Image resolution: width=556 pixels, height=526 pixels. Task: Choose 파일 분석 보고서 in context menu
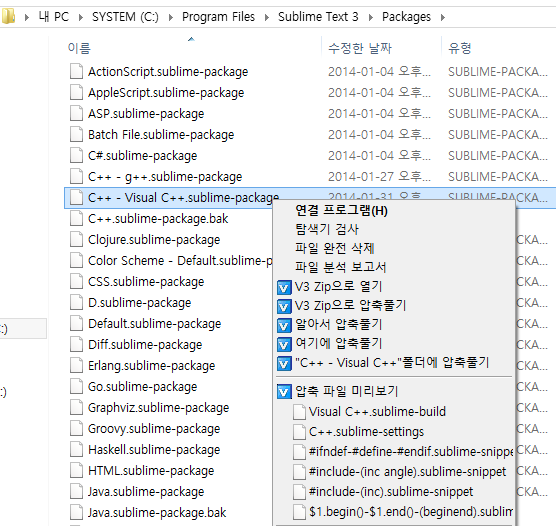tap(340, 267)
